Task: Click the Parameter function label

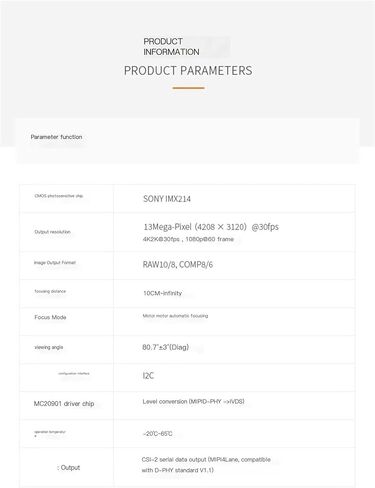Action: [x=56, y=137]
